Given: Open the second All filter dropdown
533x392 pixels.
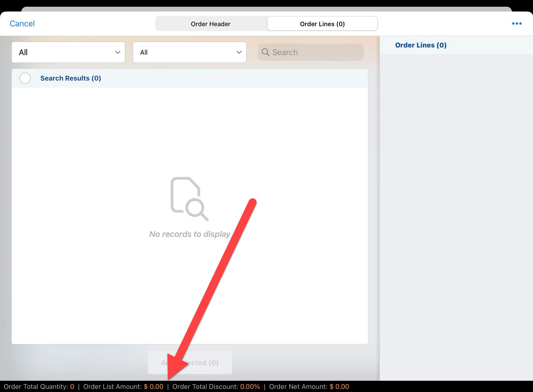Looking at the screenshot, I should tap(189, 52).
